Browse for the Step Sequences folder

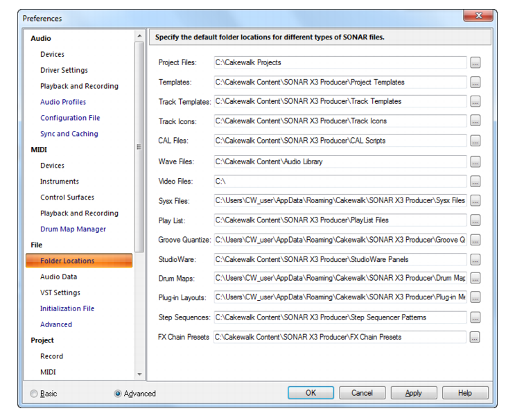475,317
